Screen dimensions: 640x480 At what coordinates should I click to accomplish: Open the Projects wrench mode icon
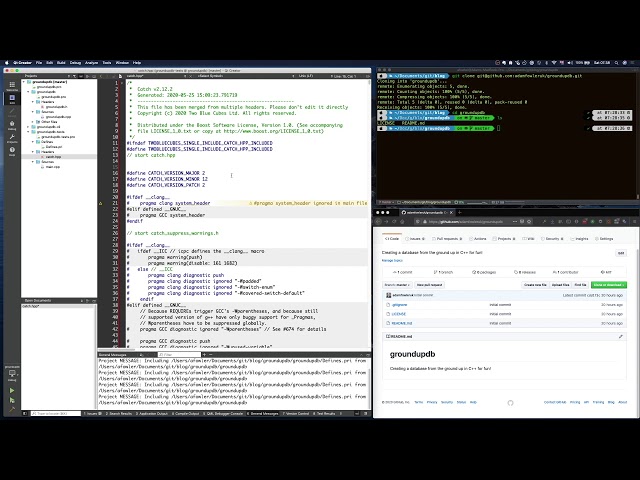tap(12, 138)
